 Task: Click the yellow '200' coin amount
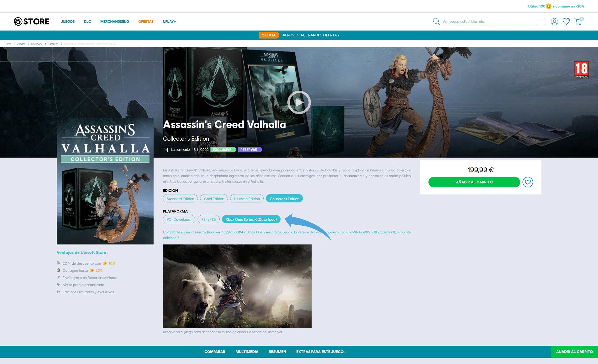[x=99, y=271]
